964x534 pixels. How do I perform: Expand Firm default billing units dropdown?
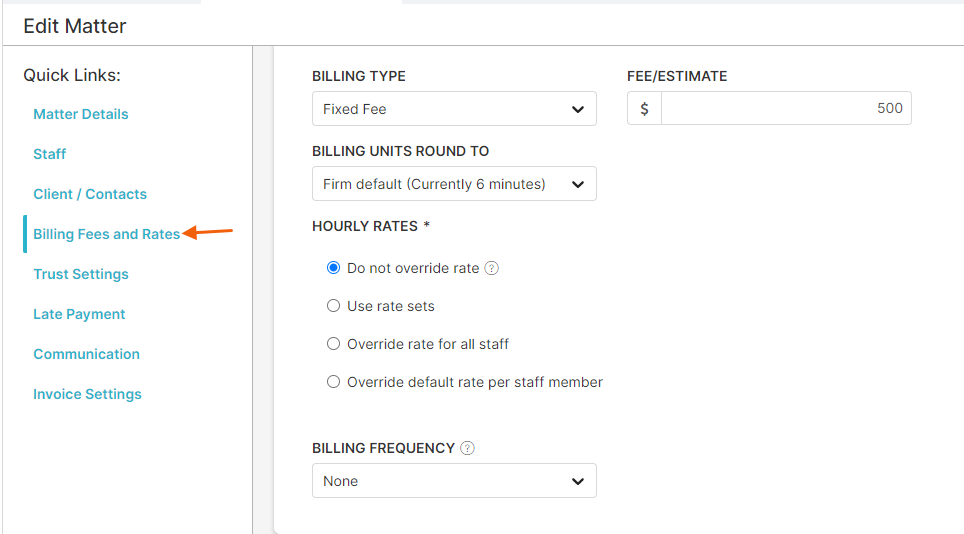pyautogui.click(x=454, y=184)
